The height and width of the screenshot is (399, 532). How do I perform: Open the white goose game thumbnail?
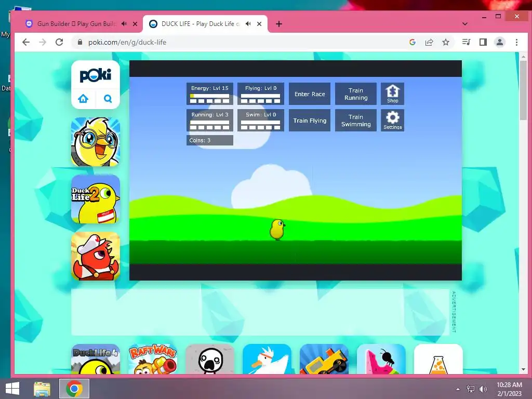click(267, 359)
